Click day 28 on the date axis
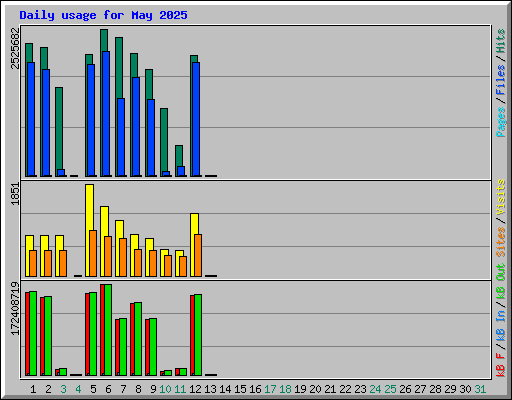The height and width of the screenshot is (400, 512). tap(435, 389)
